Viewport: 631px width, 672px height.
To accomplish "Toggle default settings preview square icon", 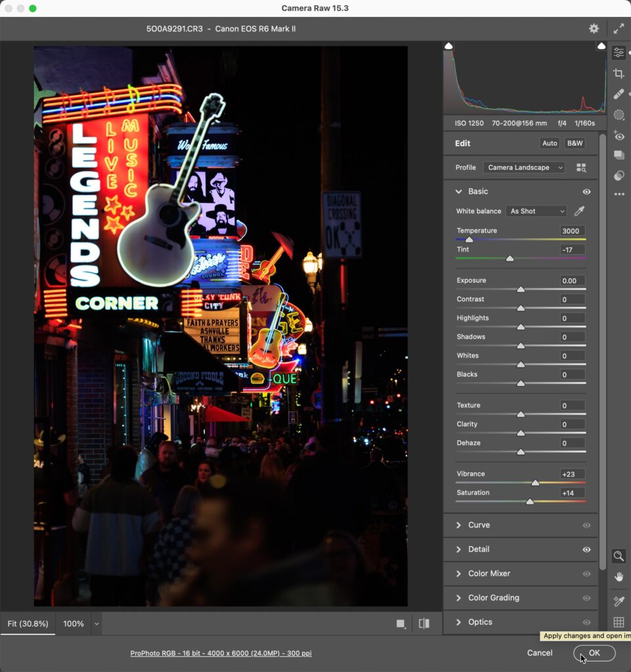I will (x=401, y=623).
